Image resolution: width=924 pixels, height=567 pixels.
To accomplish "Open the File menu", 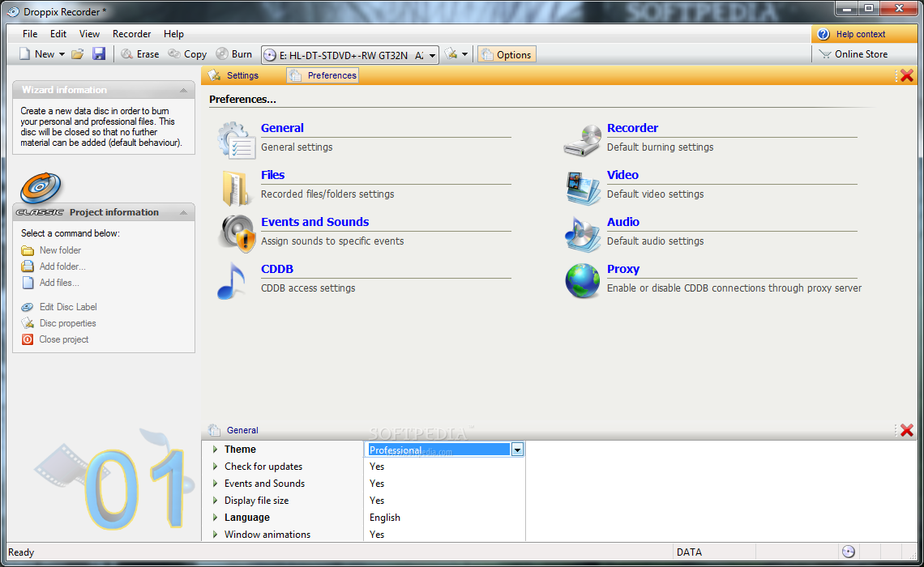I will [x=29, y=34].
